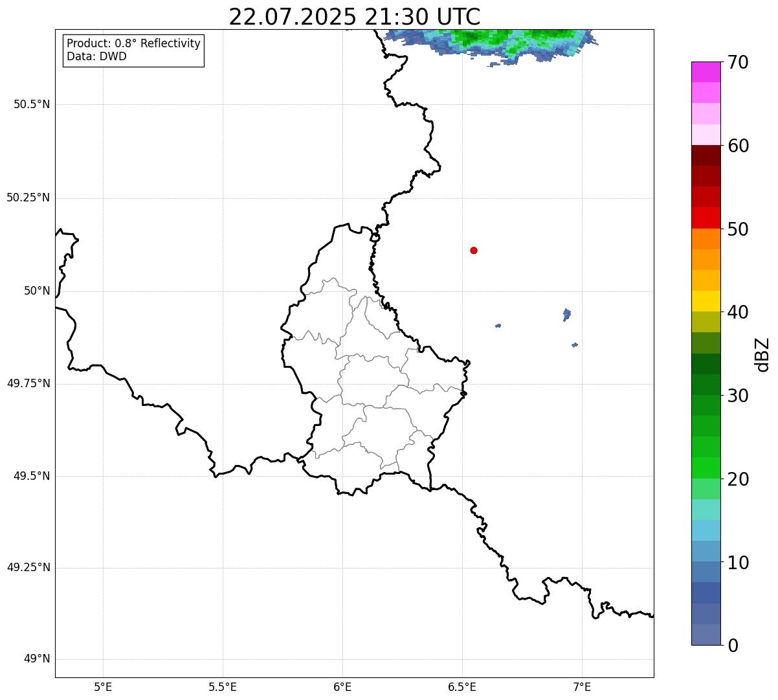Click the 50.25°N latitude label

coord(28,198)
